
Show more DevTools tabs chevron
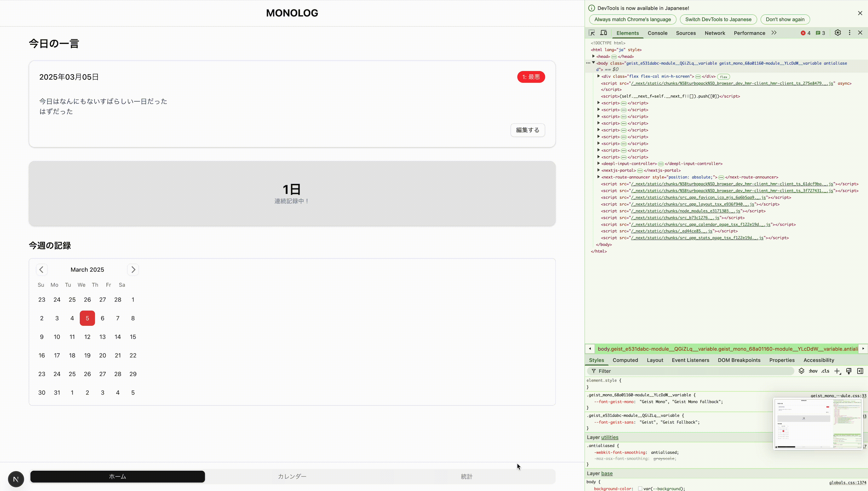pos(774,33)
